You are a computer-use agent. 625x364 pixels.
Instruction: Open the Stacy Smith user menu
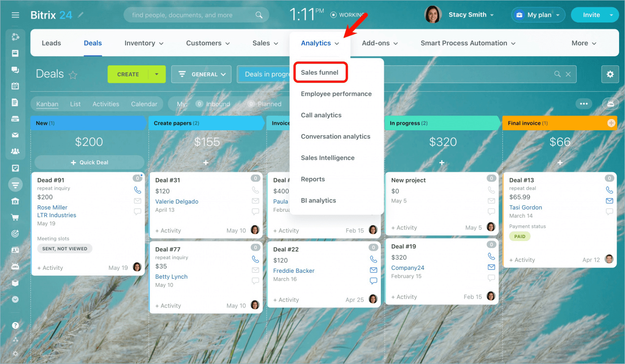point(471,15)
